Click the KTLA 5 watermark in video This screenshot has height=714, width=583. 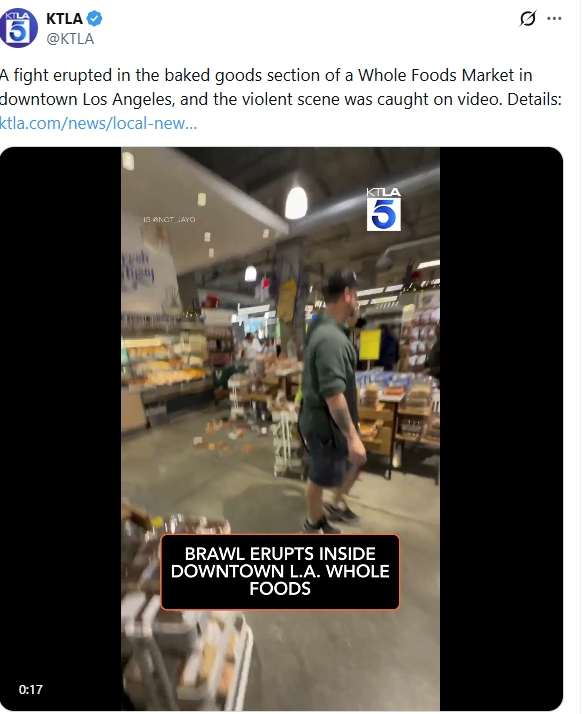[x=384, y=209]
